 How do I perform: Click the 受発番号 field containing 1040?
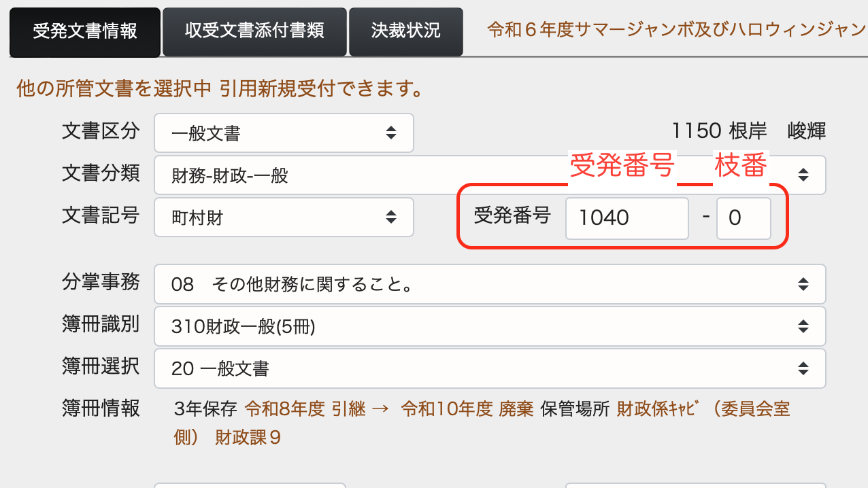click(x=627, y=218)
